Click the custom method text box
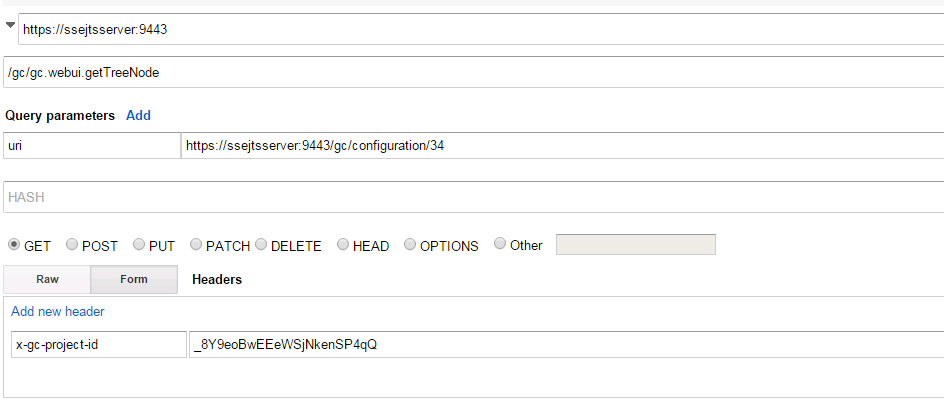Screen dimensions: 944x419 coord(635,245)
